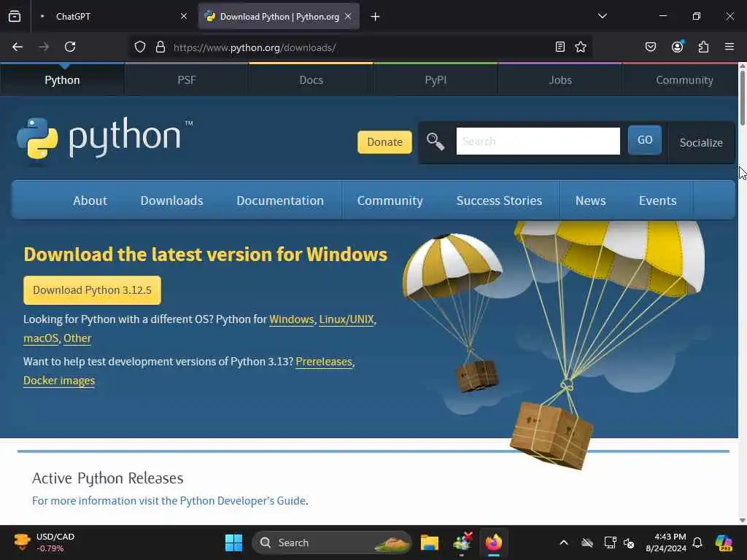Click the page vertical scrollbar thumb
747x560 pixels.
point(742,98)
